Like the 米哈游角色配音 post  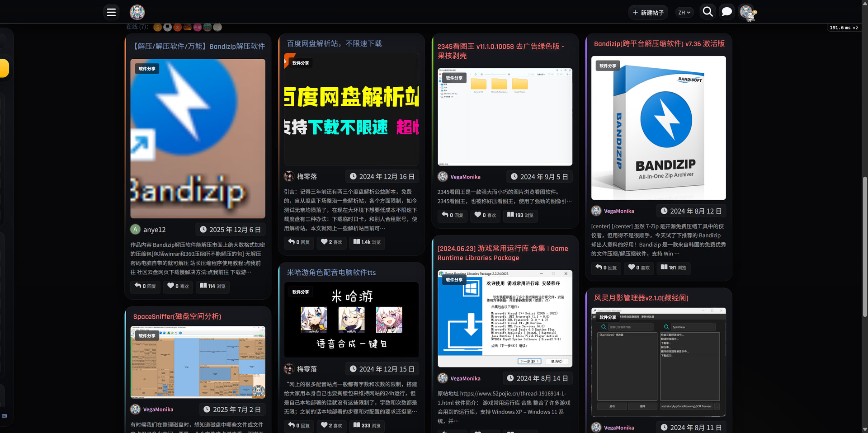331,425
